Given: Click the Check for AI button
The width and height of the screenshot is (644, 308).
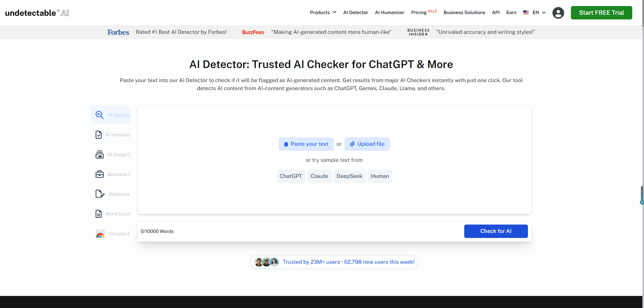Looking at the screenshot, I should [496, 231].
